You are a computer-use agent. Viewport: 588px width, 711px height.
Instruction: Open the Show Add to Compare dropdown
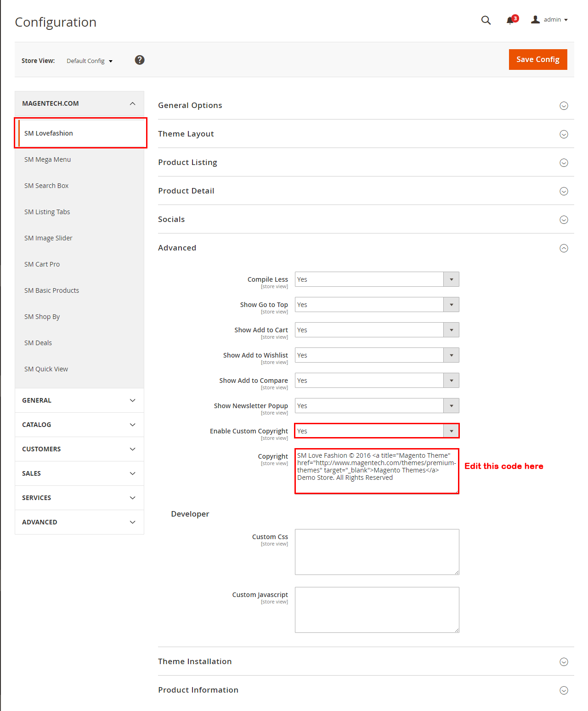click(x=377, y=381)
